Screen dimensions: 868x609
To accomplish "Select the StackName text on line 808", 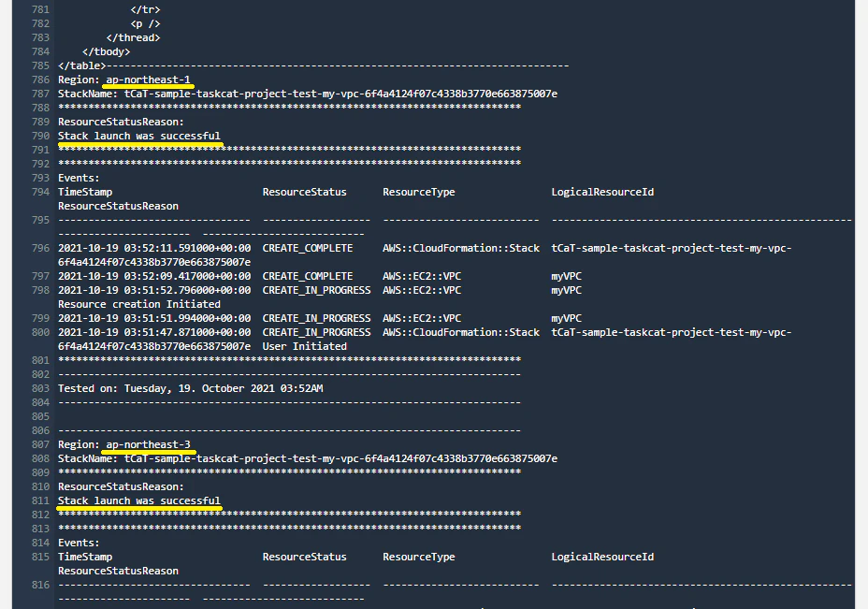I will (308, 458).
